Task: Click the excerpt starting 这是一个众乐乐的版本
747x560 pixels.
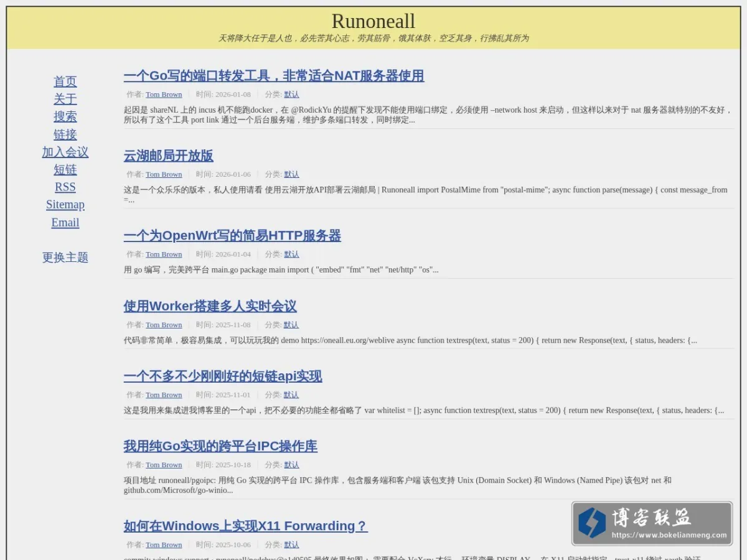Action: coord(426,195)
